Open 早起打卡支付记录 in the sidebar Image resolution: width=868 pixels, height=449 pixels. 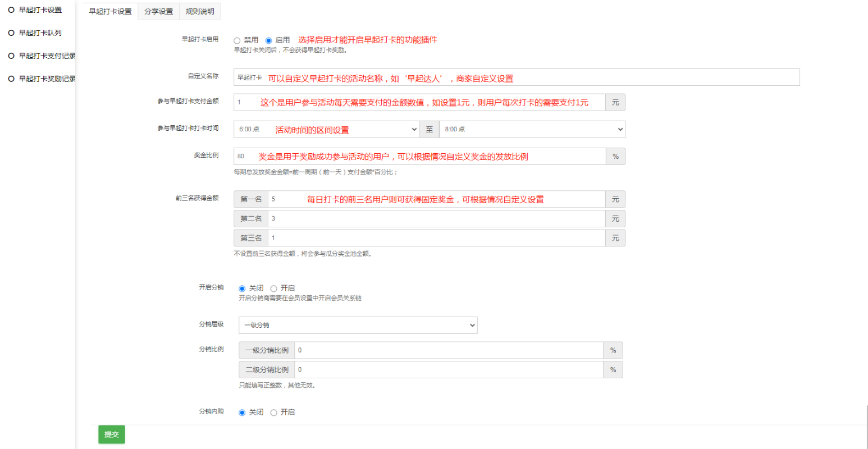[47, 56]
